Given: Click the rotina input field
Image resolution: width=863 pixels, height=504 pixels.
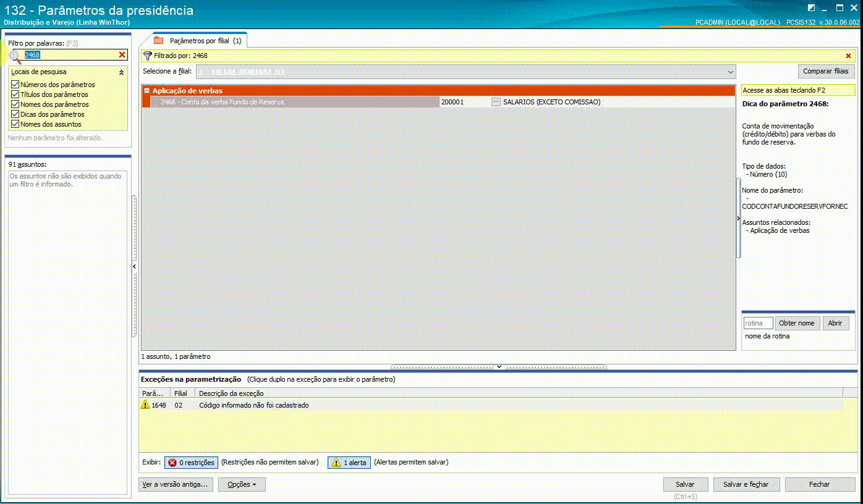Looking at the screenshot, I should (758, 323).
